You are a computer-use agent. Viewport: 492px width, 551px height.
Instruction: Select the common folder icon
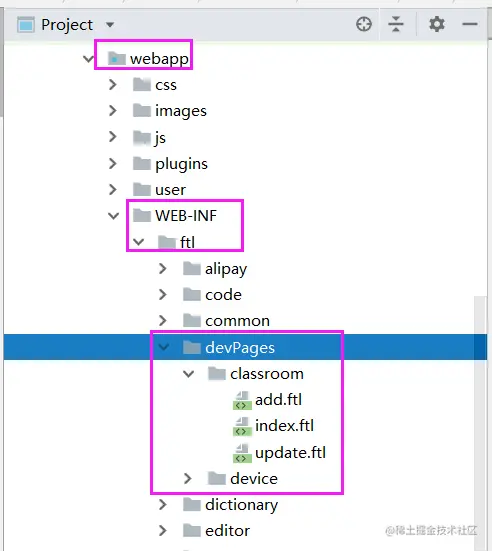point(192,320)
